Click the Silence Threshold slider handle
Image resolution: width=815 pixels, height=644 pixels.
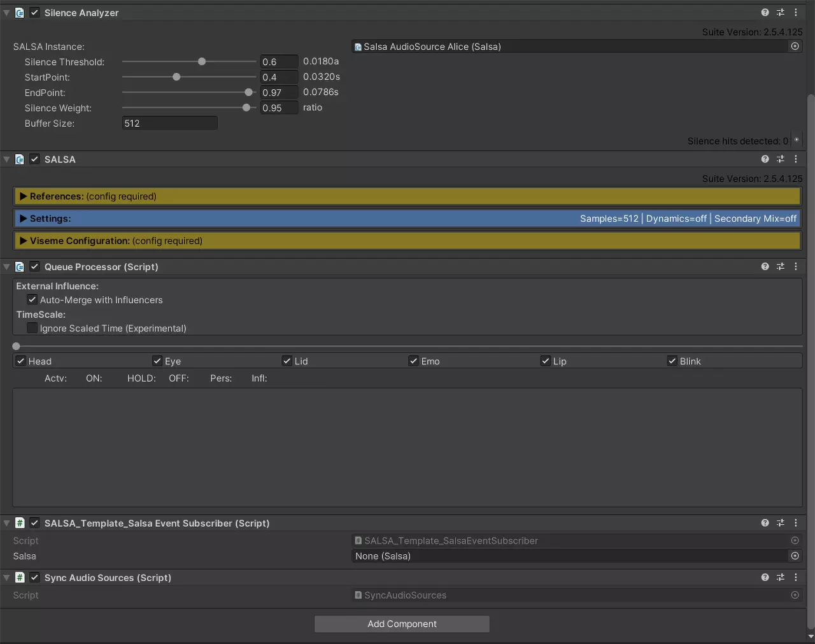pyautogui.click(x=202, y=62)
